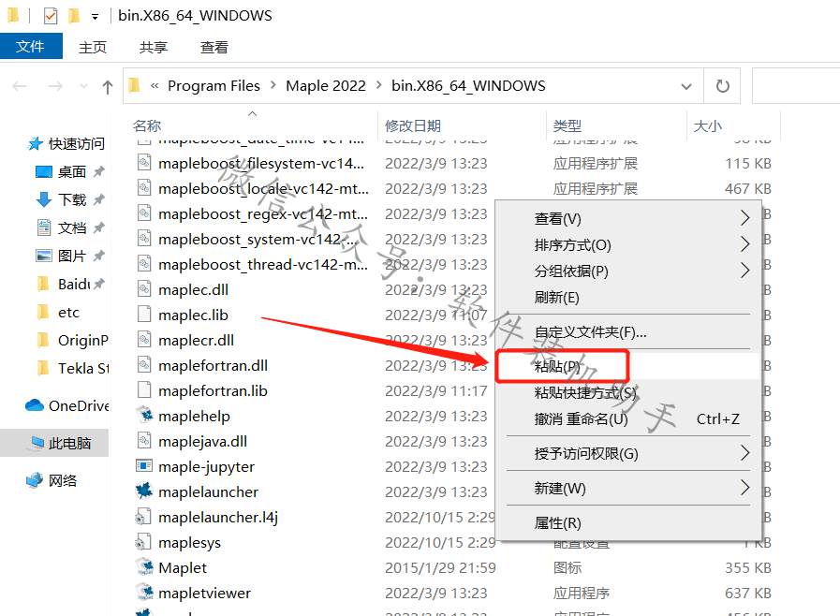840x616 pixels.
Task: Click the mapleboost_filesystem file icon
Action: tap(144, 162)
